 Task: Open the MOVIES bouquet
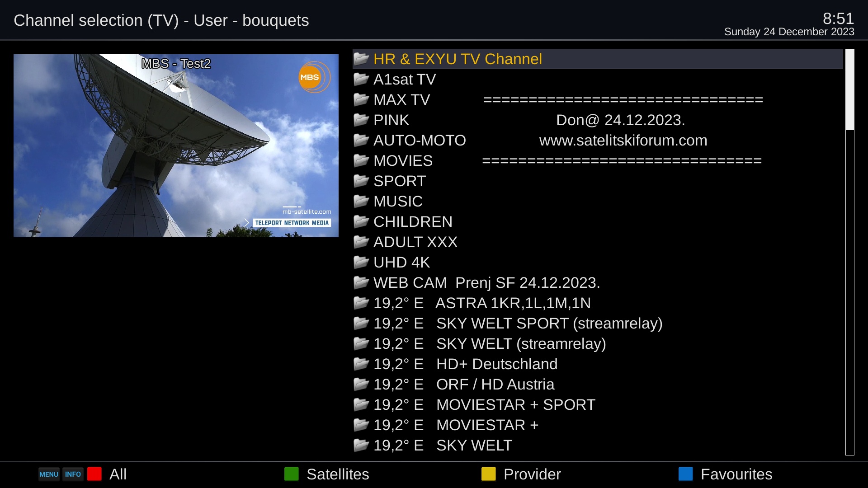(x=403, y=161)
